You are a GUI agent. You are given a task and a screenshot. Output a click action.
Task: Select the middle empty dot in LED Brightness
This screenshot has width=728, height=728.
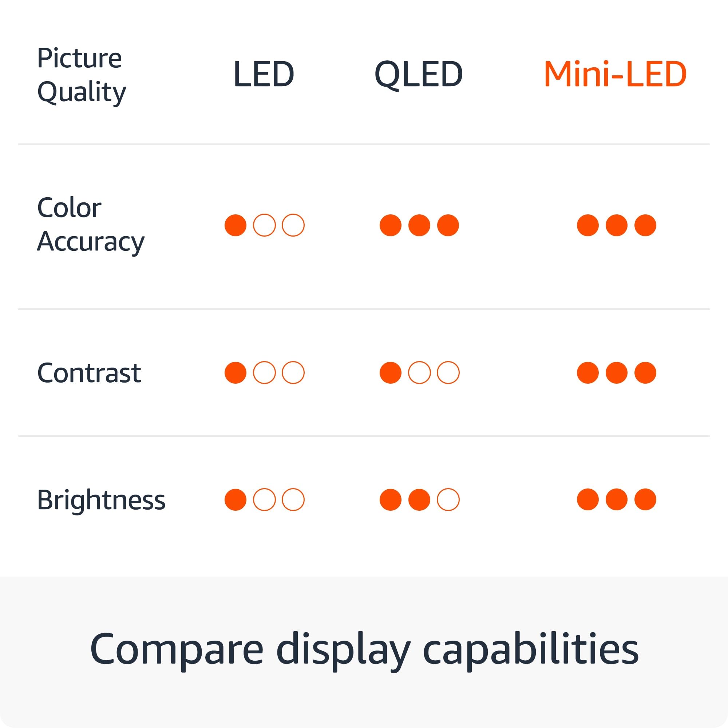[x=265, y=500]
